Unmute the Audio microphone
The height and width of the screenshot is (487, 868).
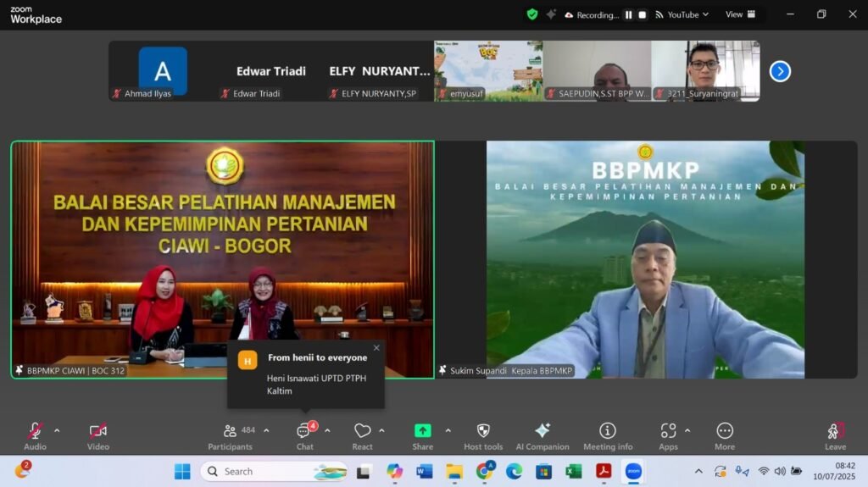pos(35,431)
